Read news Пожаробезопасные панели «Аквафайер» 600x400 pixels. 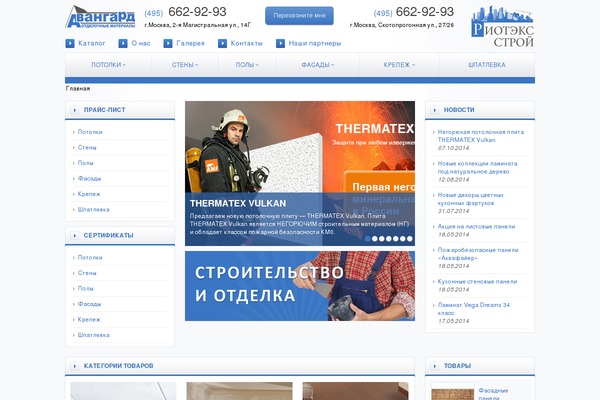(x=478, y=254)
